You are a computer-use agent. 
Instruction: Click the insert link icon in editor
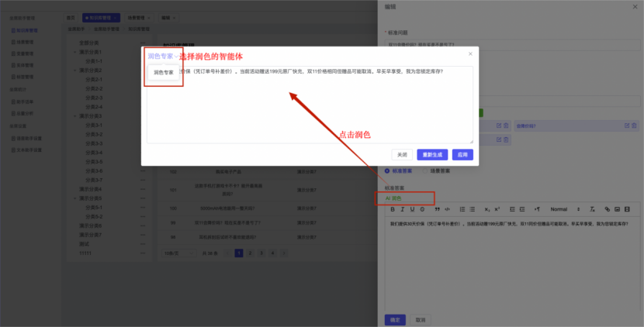click(x=606, y=209)
